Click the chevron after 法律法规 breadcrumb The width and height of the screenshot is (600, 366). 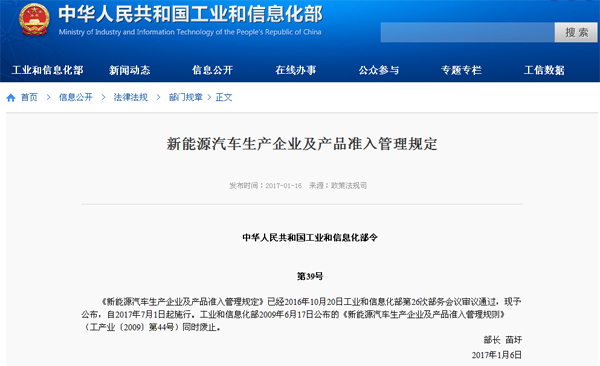coord(158,97)
